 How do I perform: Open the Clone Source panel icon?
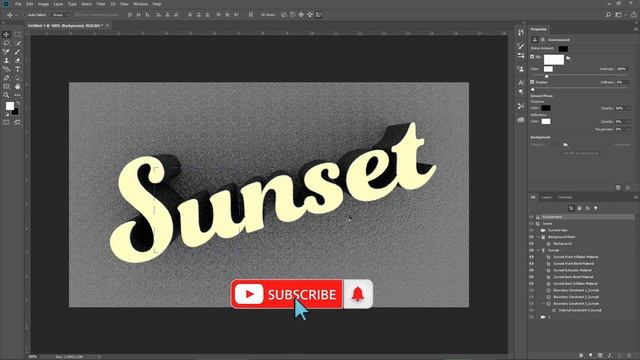pyautogui.click(x=520, y=69)
